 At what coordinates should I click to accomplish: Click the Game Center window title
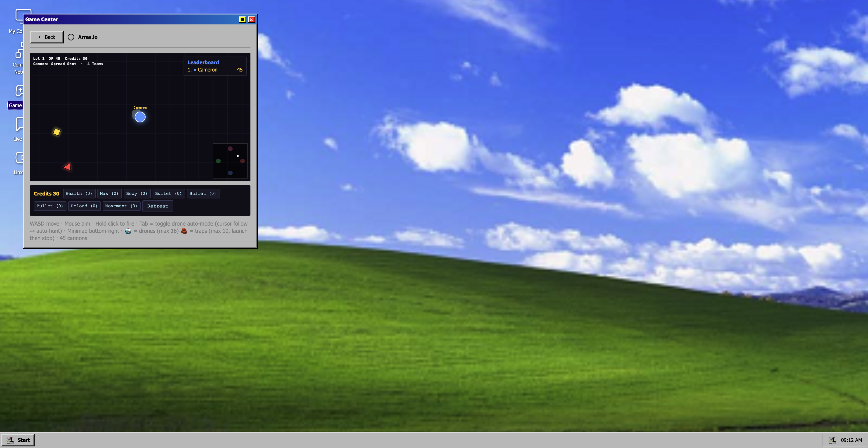pos(41,19)
